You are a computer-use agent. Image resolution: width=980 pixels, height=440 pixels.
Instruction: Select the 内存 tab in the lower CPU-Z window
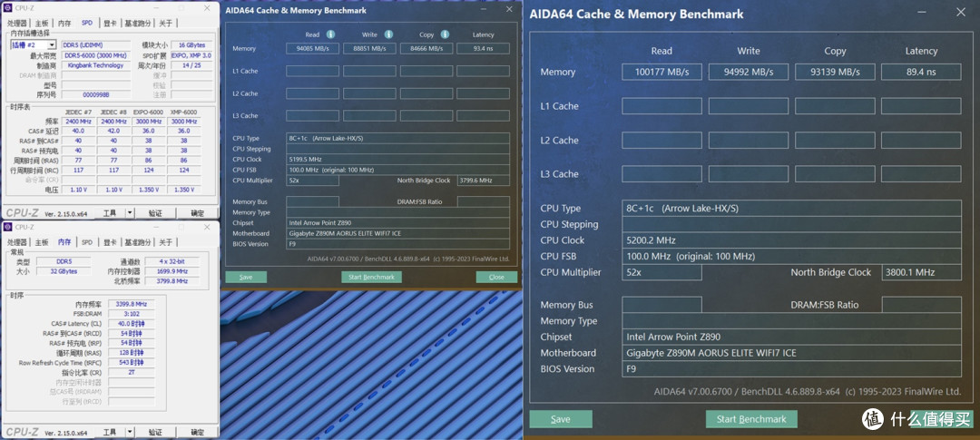pyautogui.click(x=64, y=242)
